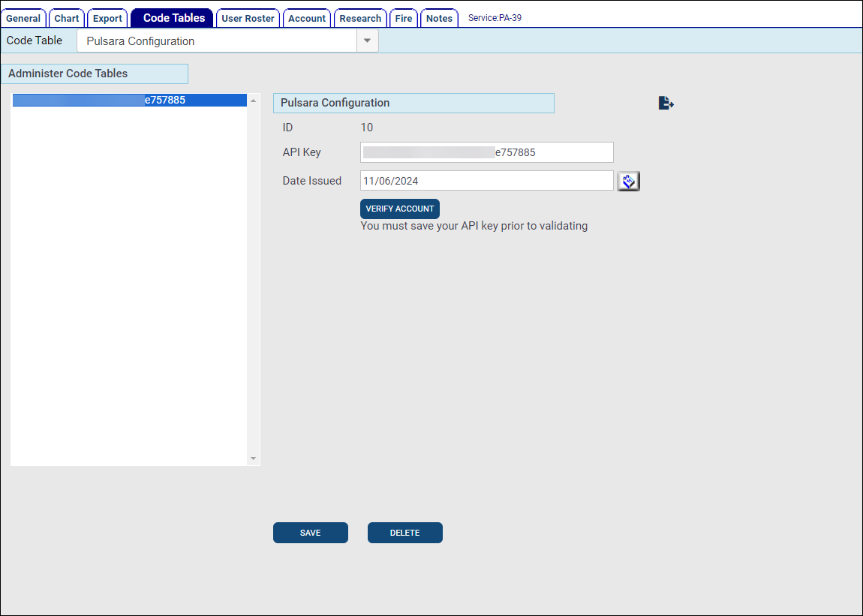Viewport: 863px width, 616px height.
Task: Open the calendar picker for Date Issued
Action: tap(628, 181)
